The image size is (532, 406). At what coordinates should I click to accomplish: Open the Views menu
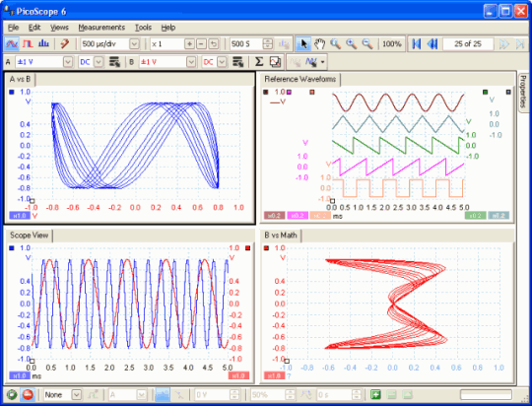point(59,28)
